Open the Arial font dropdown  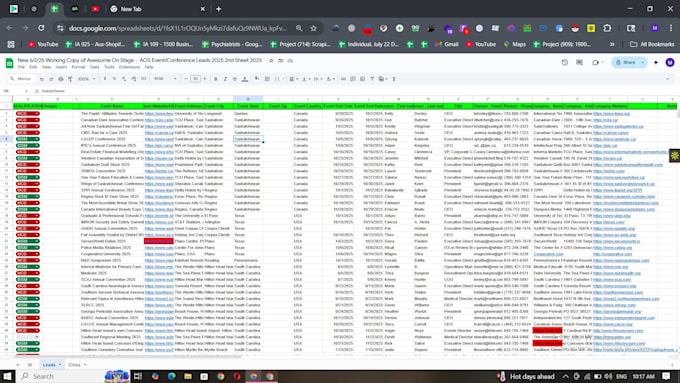(x=166, y=79)
